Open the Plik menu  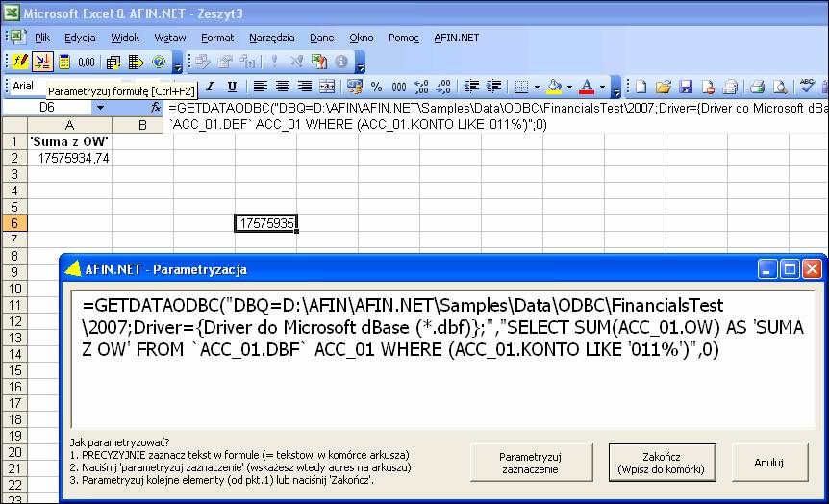pyautogui.click(x=41, y=38)
